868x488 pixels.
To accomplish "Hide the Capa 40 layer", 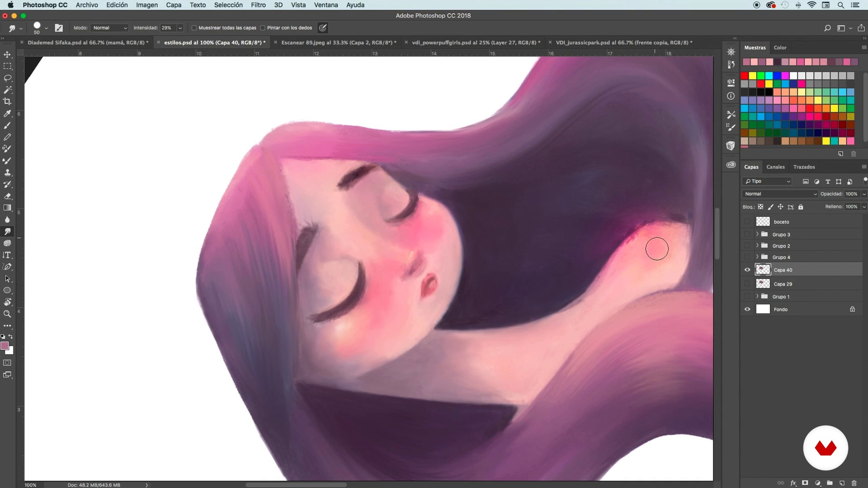I will [747, 270].
